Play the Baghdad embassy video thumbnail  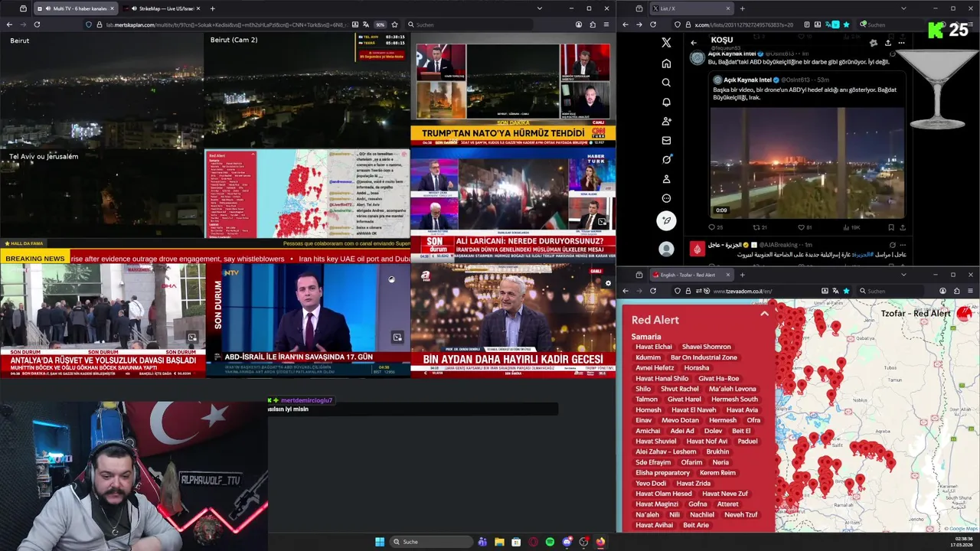807,163
